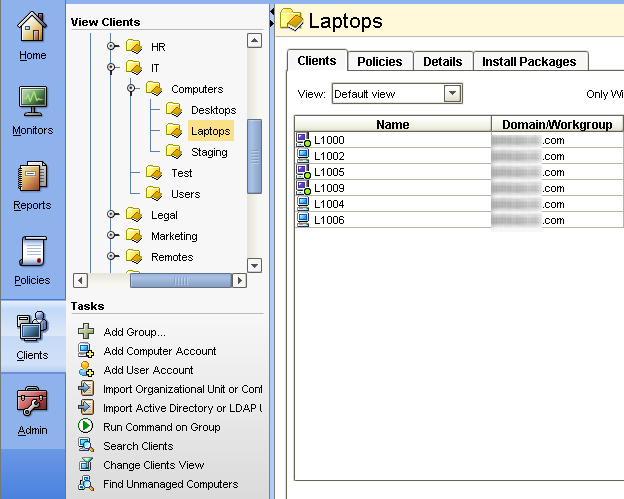The width and height of the screenshot is (624, 499).
Task: Click the L1005 computer status icon
Action: coord(303,172)
